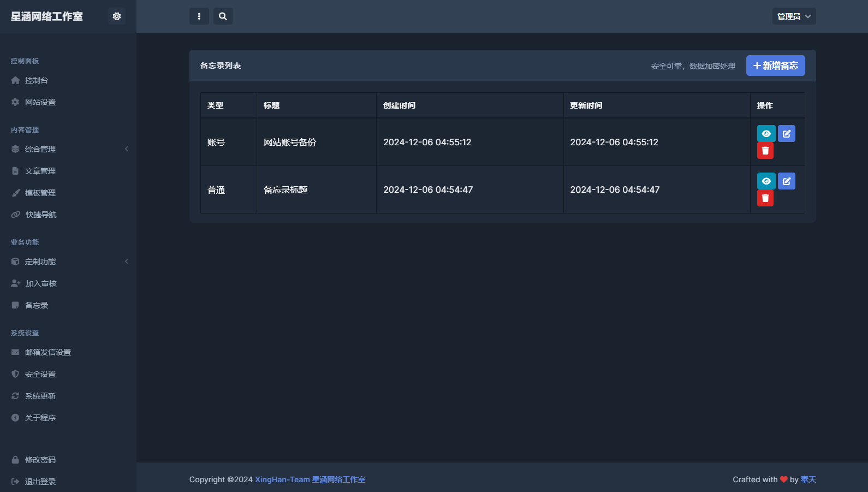The width and height of the screenshot is (868, 492).
Task: Delete the 网站账号备份 memo
Action: [765, 151]
